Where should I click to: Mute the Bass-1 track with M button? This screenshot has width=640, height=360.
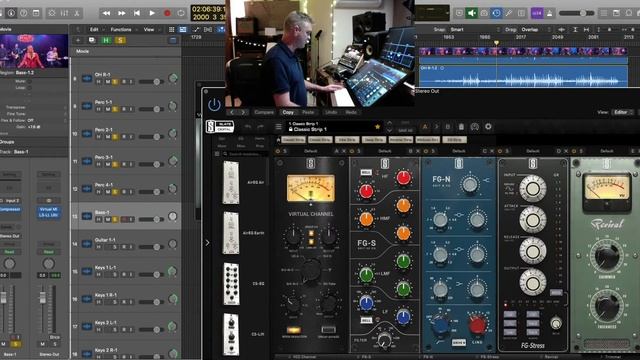(108, 219)
